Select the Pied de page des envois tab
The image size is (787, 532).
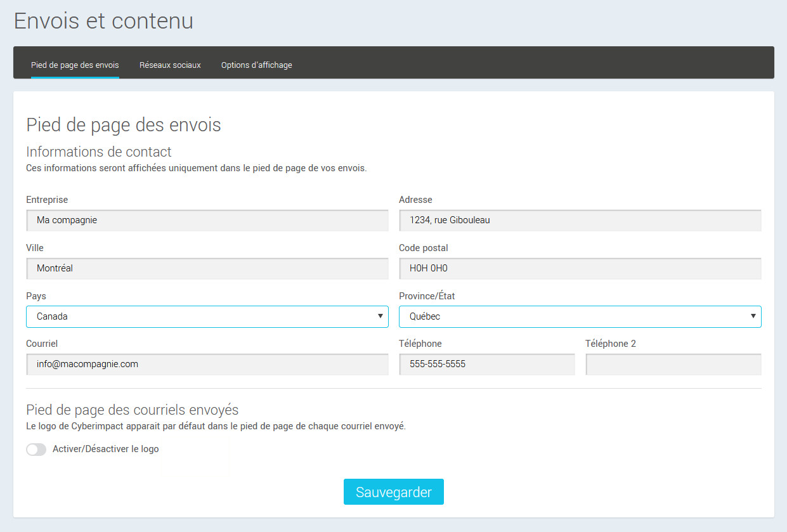point(74,65)
